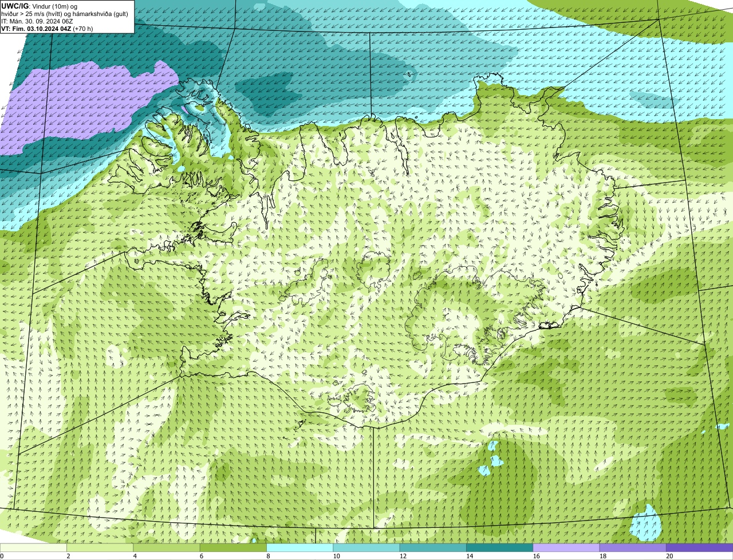Click the legend scale label '14'

click(x=470, y=556)
